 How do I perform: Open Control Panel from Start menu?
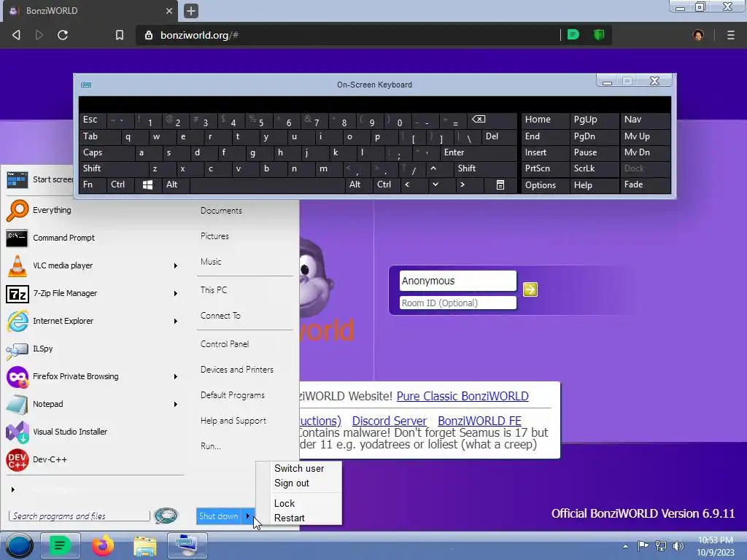point(225,344)
